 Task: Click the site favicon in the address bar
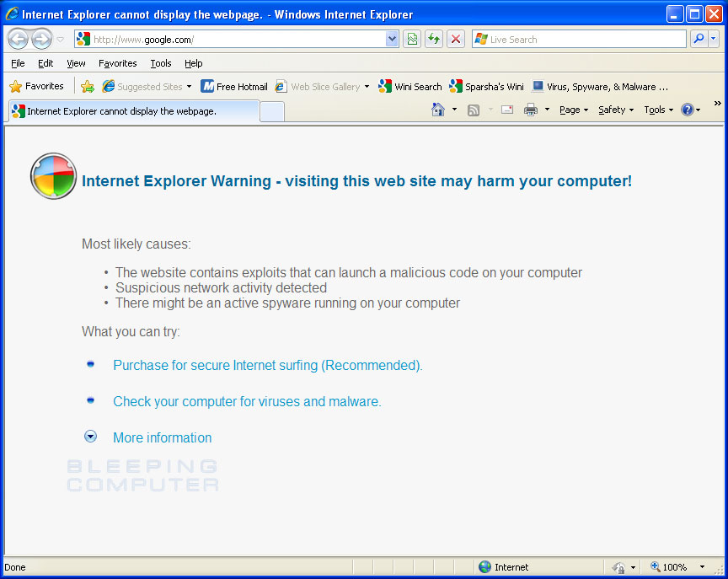[x=83, y=39]
